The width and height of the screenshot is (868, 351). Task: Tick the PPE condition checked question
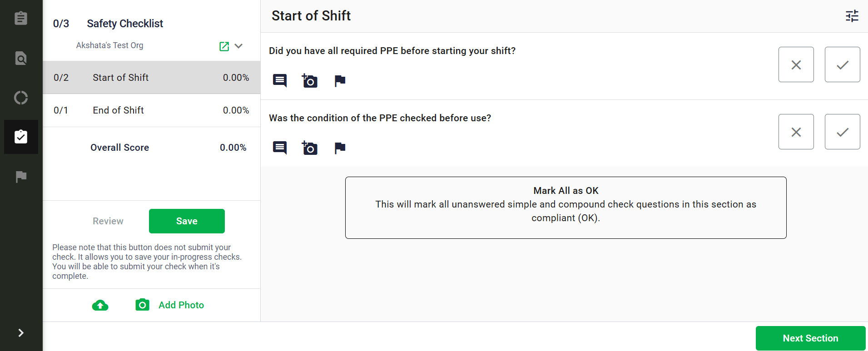(842, 132)
